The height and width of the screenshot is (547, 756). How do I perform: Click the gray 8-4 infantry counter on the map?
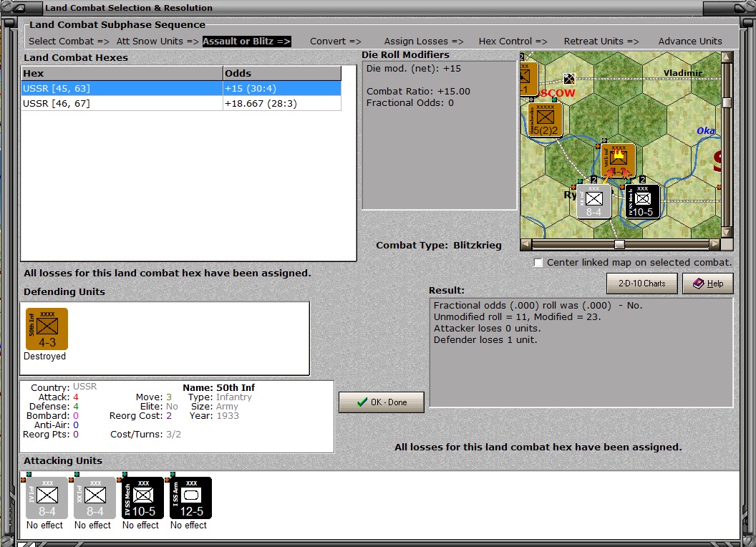pyautogui.click(x=594, y=202)
